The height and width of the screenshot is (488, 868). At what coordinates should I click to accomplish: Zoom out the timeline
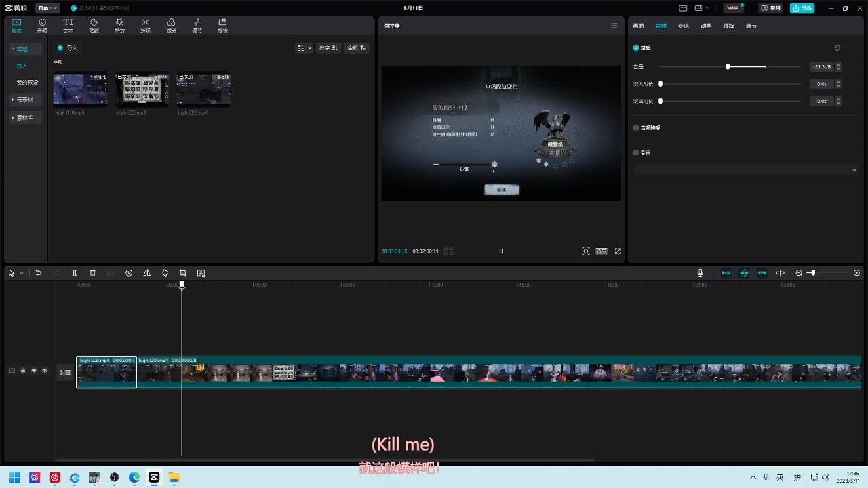[799, 273]
